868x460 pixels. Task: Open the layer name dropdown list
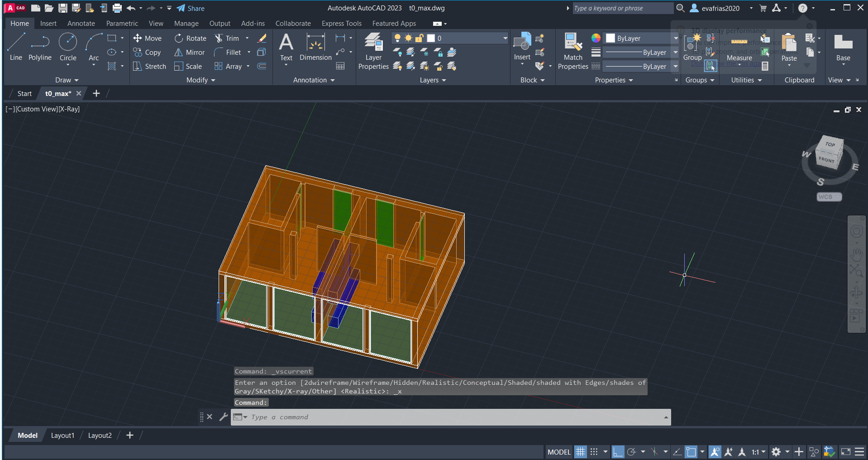tap(505, 38)
